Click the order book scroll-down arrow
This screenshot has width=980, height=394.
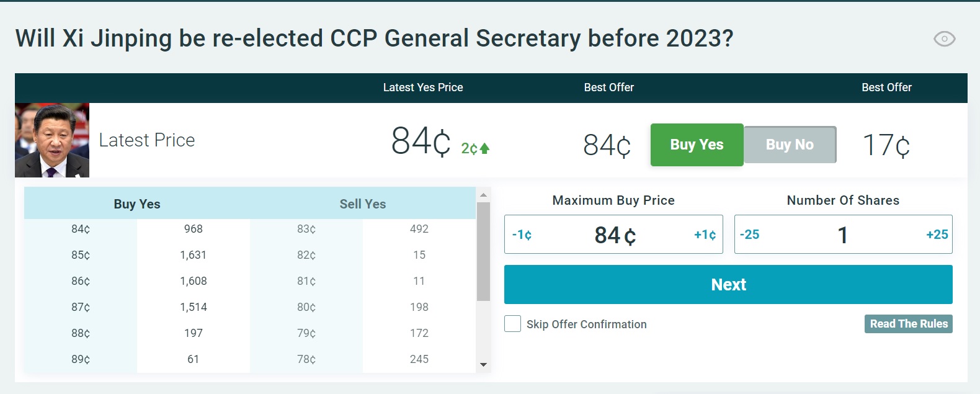pos(483,365)
